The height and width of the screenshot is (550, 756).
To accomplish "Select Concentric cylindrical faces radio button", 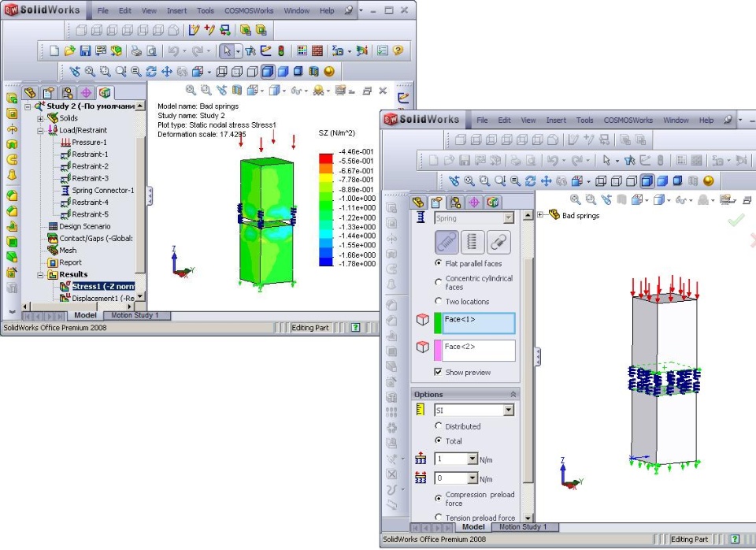I will (x=439, y=282).
